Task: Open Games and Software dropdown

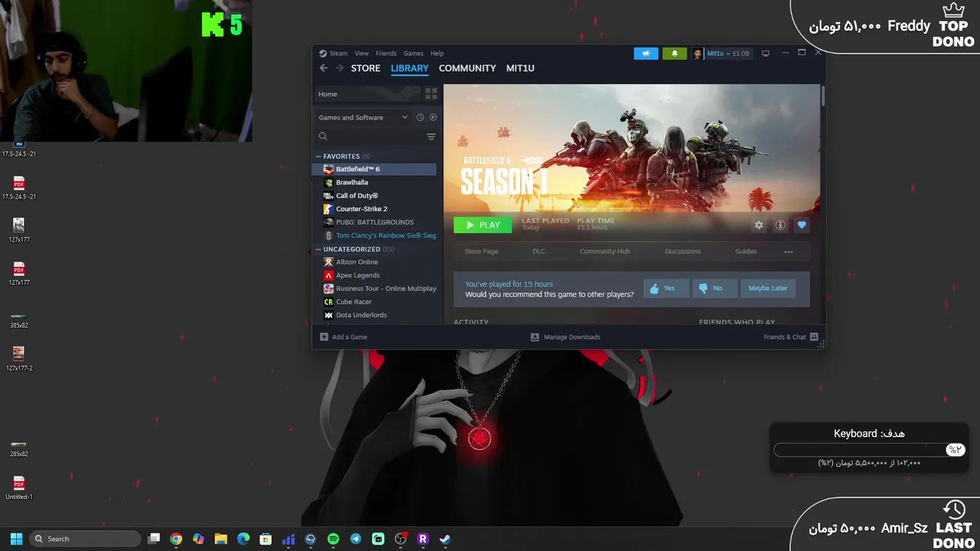Action: (x=363, y=117)
